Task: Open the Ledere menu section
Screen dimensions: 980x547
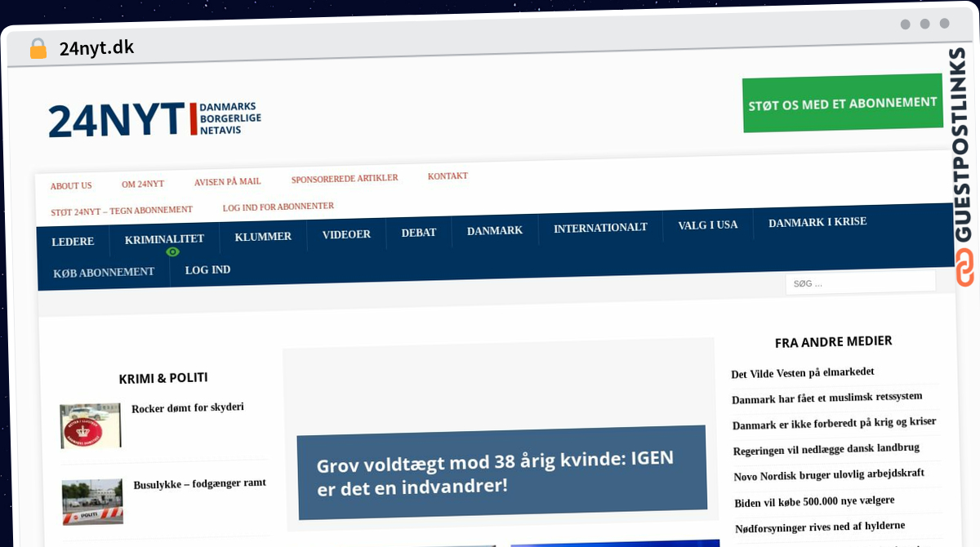Action: [x=73, y=242]
